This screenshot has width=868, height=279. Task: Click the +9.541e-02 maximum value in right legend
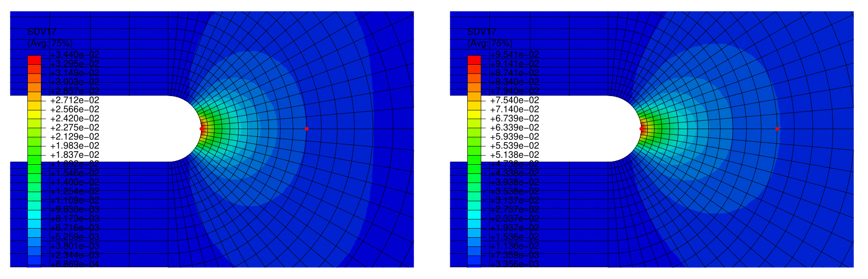[515, 55]
